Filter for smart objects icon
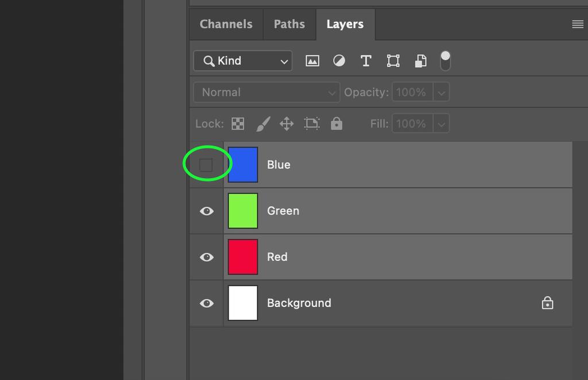 pos(421,61)
